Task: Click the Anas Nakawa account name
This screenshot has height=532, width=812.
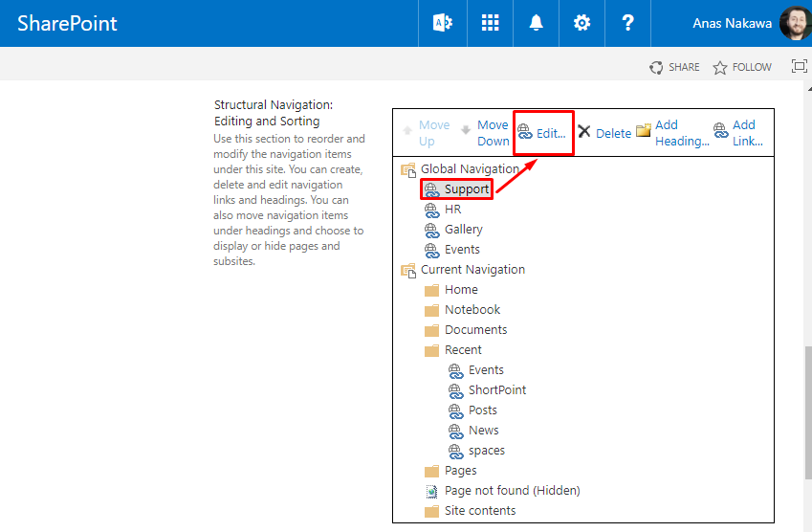Action: coord(732,23)
